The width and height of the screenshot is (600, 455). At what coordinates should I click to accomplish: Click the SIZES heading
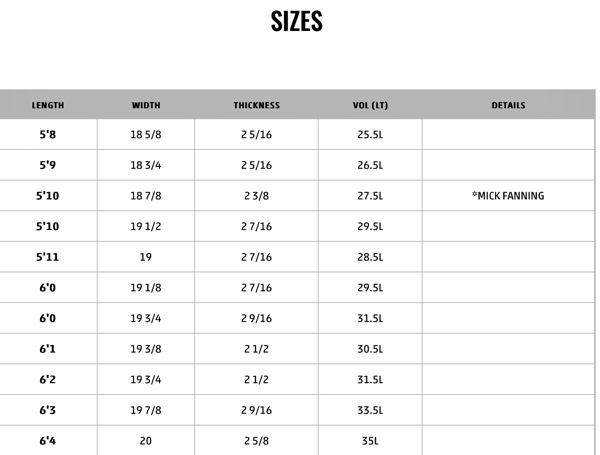297,21
